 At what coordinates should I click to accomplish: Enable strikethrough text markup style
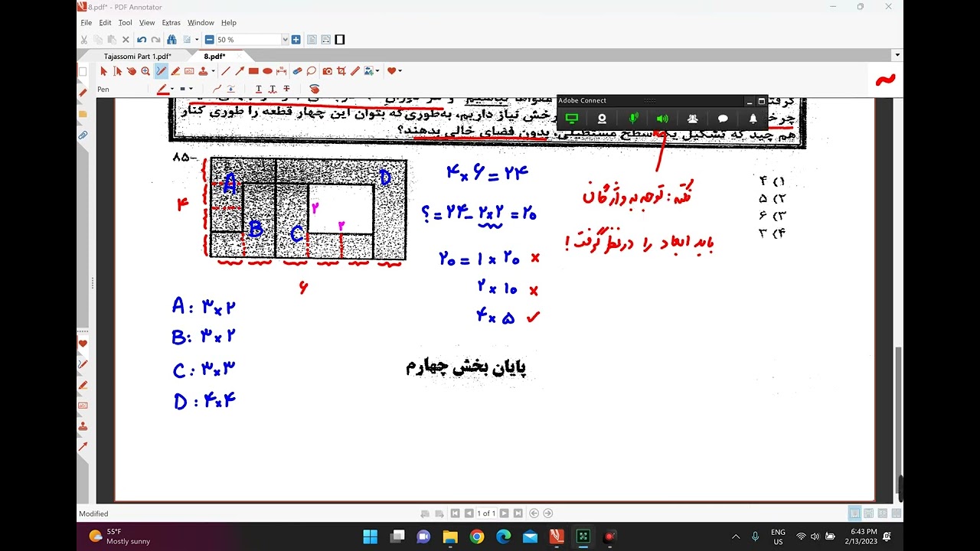[x=286, y=89]
